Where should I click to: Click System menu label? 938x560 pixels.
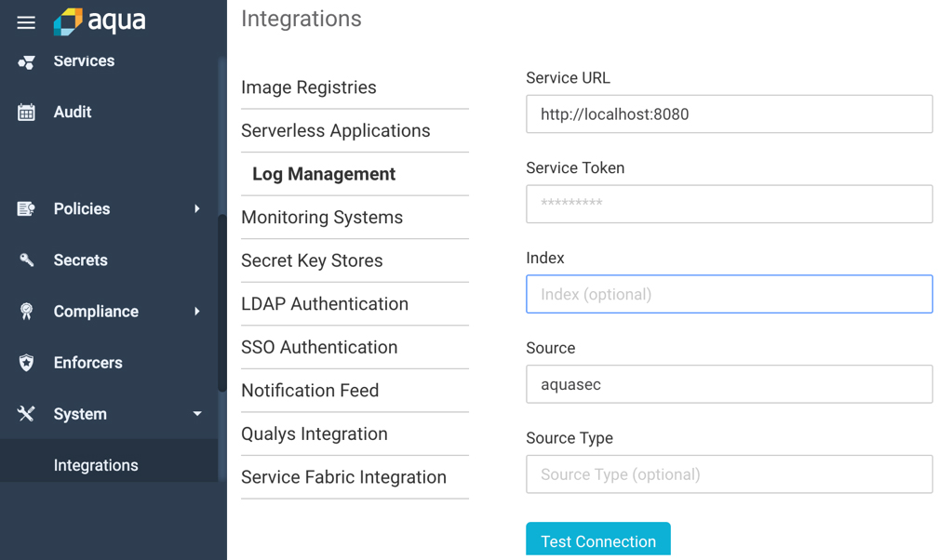(80, 414)
